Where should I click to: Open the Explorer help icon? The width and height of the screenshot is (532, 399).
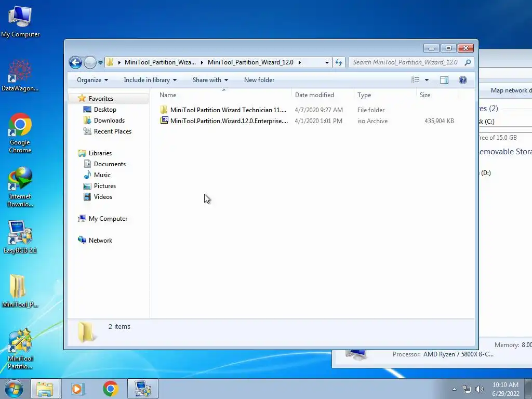463,80
